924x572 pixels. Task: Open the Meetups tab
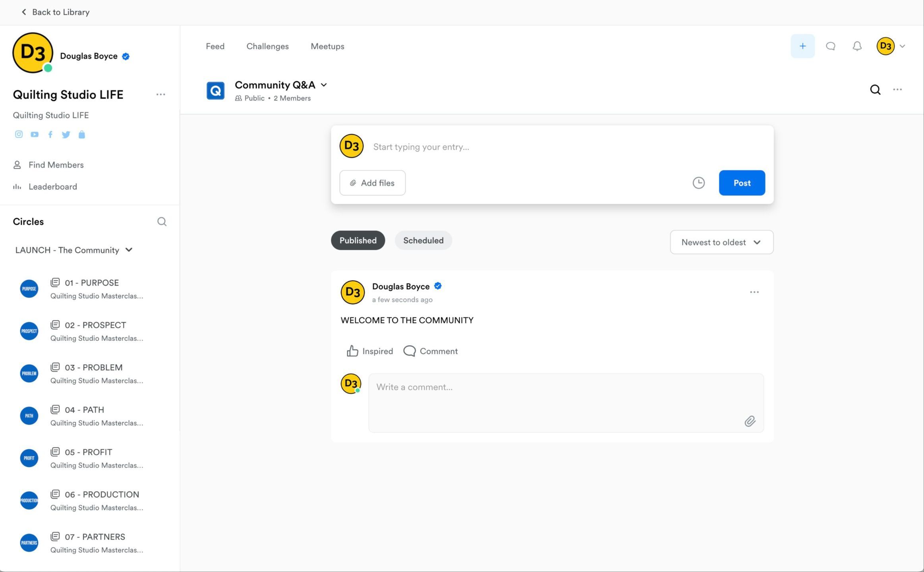point(327,46)
